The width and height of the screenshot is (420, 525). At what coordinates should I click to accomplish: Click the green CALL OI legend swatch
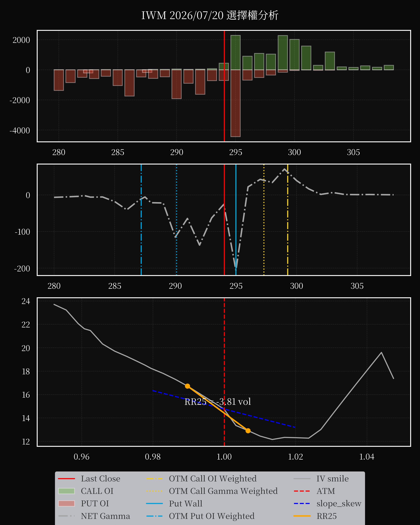coord(66,491)
